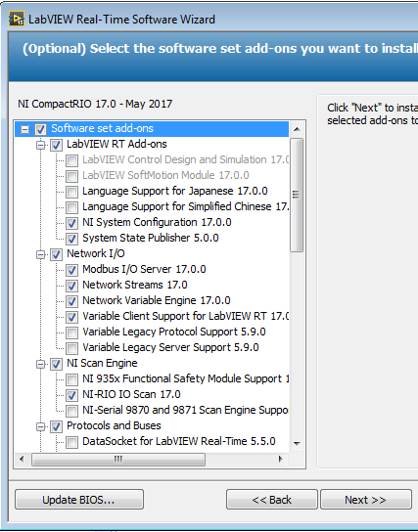
Task: Click the vertical scrollbar down arrow
Action: 297,443
